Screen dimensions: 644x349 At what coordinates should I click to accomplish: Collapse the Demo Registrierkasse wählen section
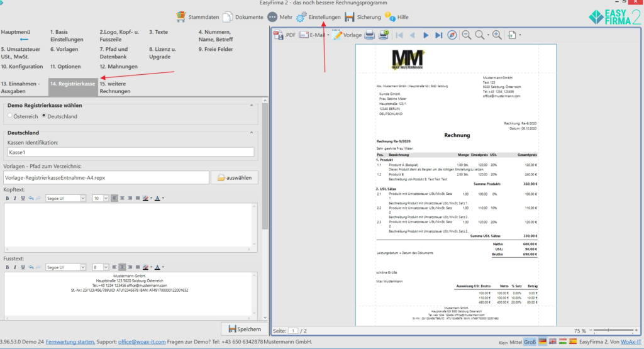coord(252,106)
